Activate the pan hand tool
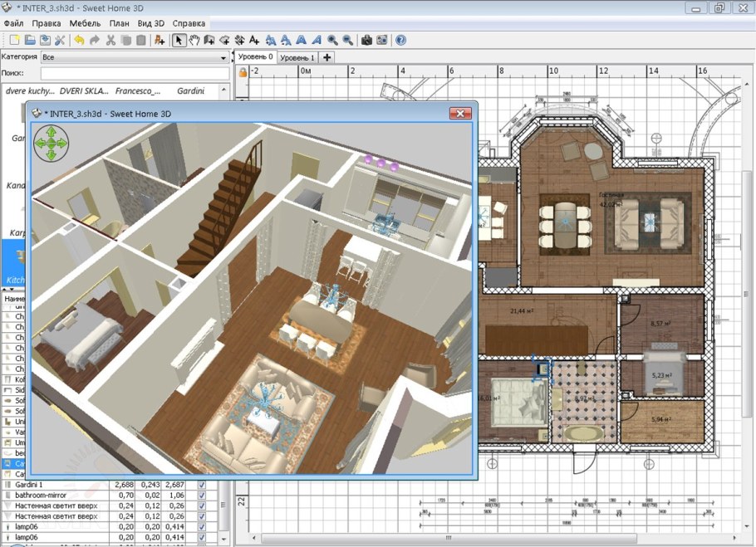The width and height of the screenshot is (756, 547). click(194, 40)
